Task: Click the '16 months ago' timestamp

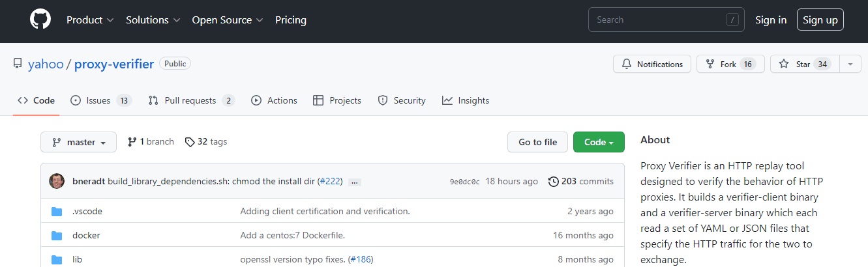Action: [x=584, y=235]
